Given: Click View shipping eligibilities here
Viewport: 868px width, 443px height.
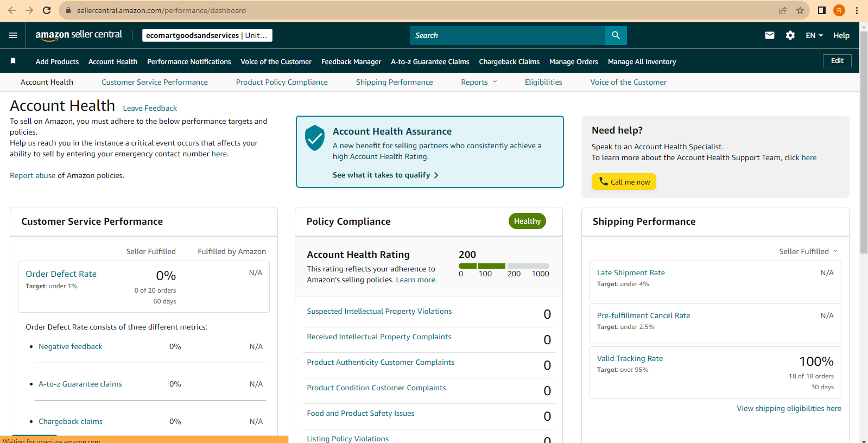Looking at the screenshot, I should (x=789, y=408).
